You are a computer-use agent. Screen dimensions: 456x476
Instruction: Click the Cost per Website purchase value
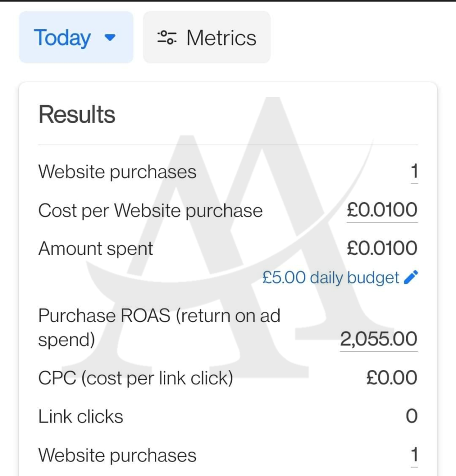(382, 210)
